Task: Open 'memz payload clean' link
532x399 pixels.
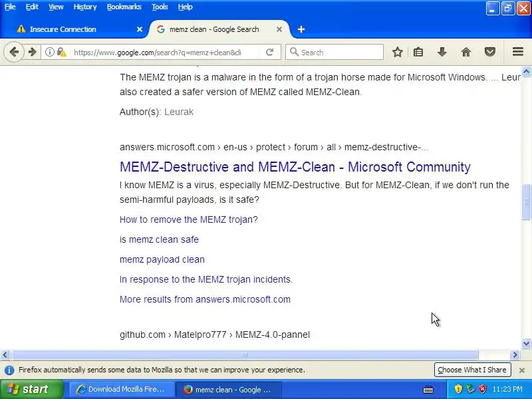Action: coord(162,259)
